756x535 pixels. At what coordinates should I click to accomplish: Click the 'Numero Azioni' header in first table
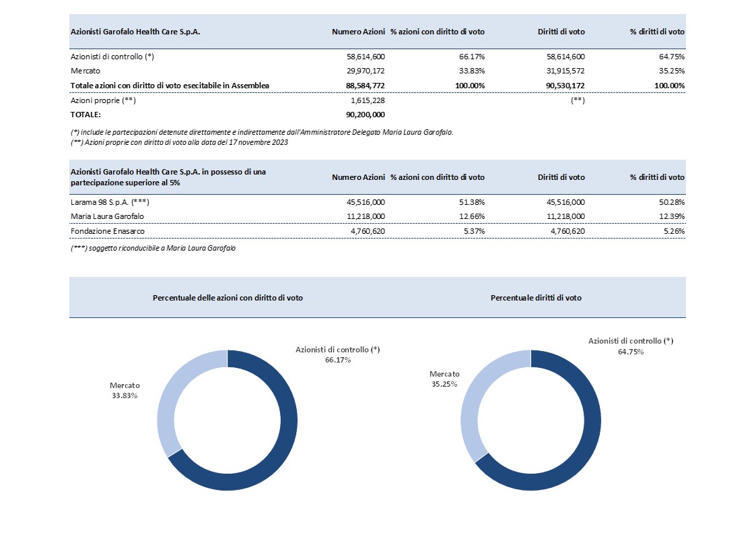point(358,32)
